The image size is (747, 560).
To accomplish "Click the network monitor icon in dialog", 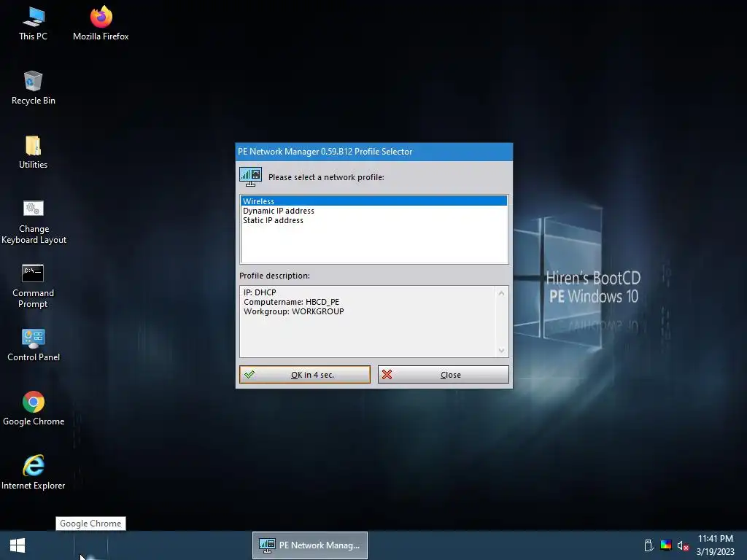I will [x=251, y=176].
